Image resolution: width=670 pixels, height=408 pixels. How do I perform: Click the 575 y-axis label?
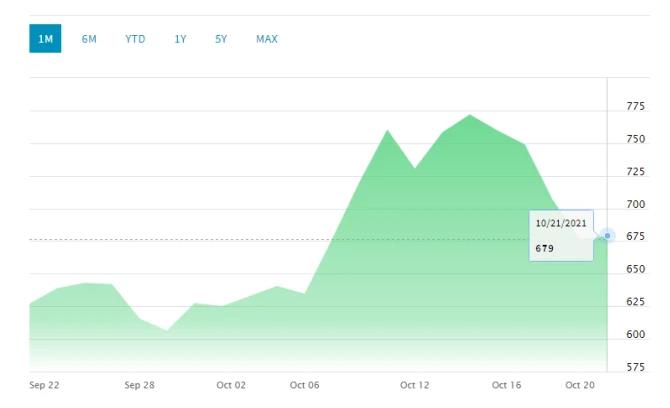635,367
